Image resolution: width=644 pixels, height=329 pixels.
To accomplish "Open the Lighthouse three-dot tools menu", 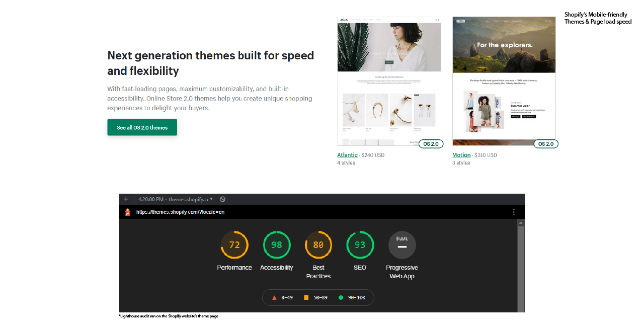I will (x=514, y=212).
